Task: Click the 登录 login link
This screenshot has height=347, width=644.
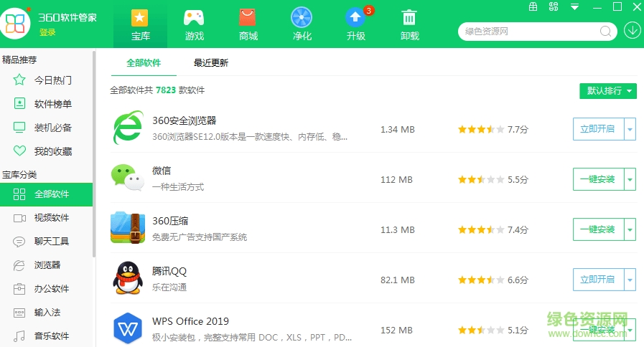Action: click(x=47, y=32)
